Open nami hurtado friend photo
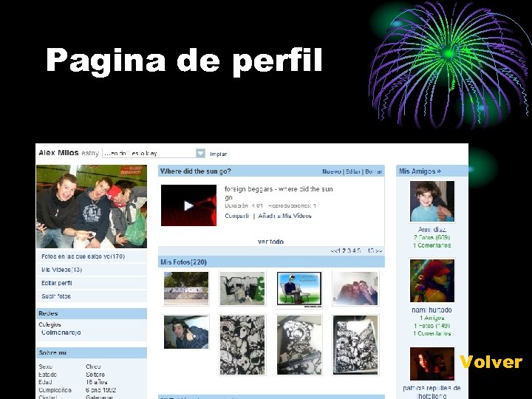Screen dimensions: 532x399 coord(432,281)
